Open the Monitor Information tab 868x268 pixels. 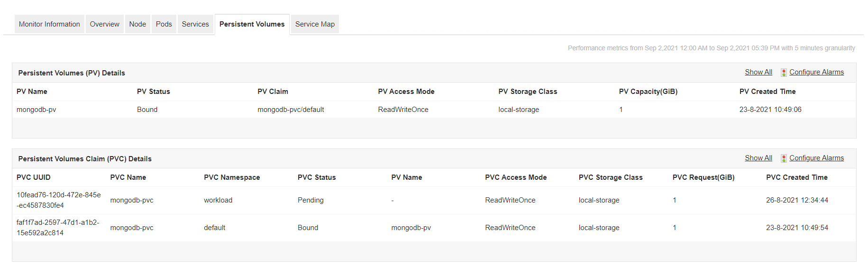(x=49, y=24)
